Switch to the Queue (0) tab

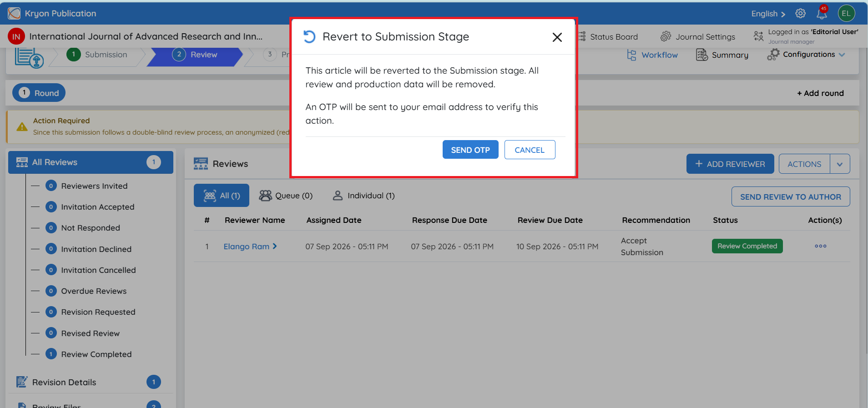[x=286, y=196]
